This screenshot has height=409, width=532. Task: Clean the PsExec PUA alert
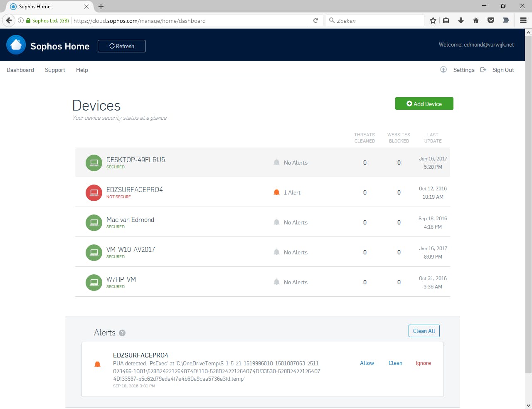pos(395,363)
